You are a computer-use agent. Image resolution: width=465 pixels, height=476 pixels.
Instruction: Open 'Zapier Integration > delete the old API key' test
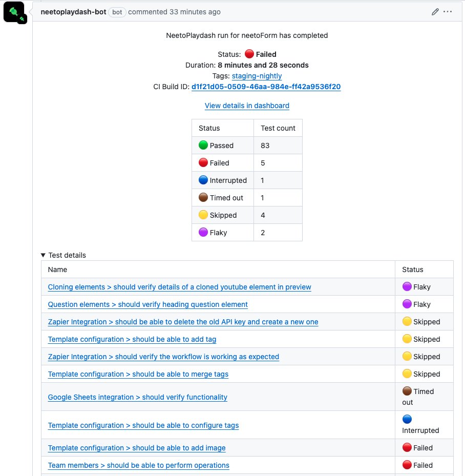point(183,322)
